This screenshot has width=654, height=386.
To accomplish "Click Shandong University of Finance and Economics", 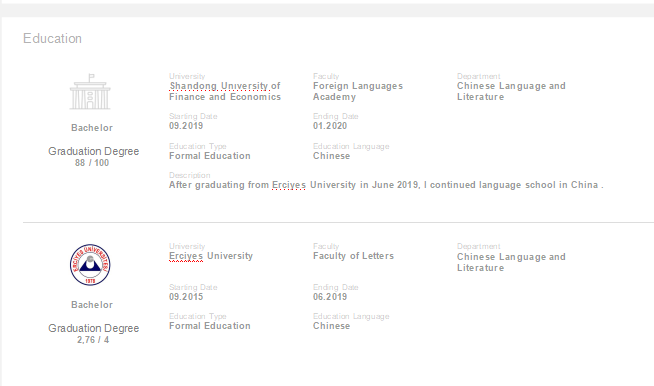I will point(225,91).
